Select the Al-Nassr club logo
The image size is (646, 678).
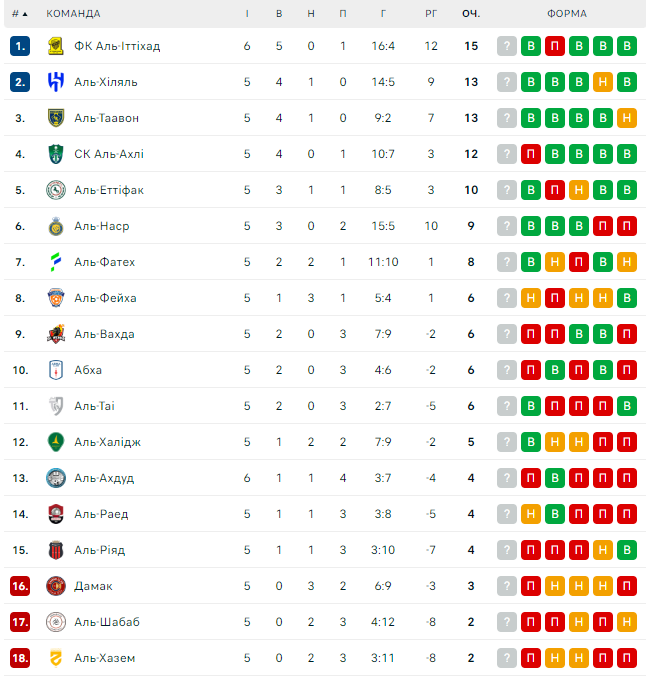pos(56,226)
